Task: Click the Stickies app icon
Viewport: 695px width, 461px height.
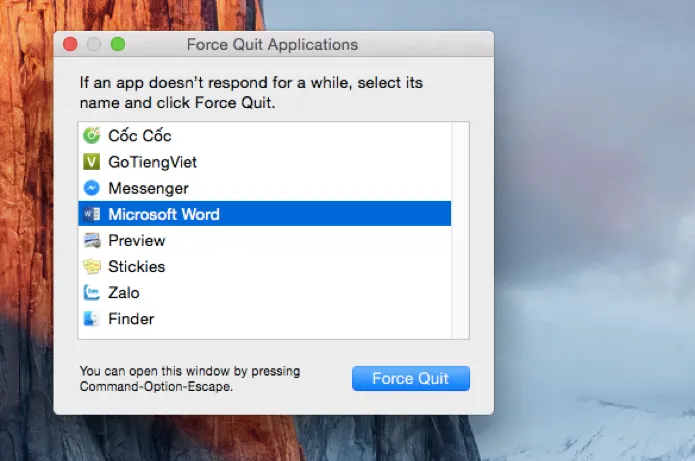Action: (x=92, y=266)
